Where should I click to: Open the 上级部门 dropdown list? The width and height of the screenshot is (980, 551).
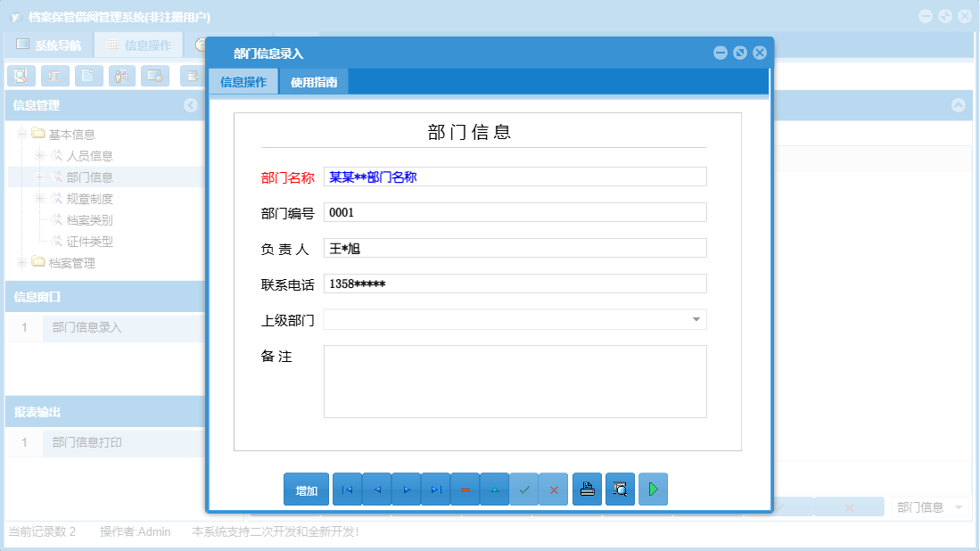(x=696, y=317)
